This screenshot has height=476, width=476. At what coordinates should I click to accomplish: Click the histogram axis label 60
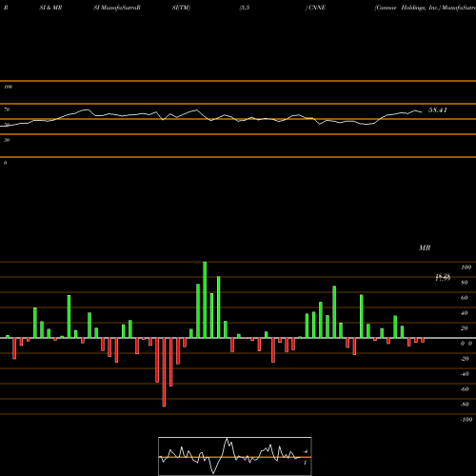tap(465, 298)
